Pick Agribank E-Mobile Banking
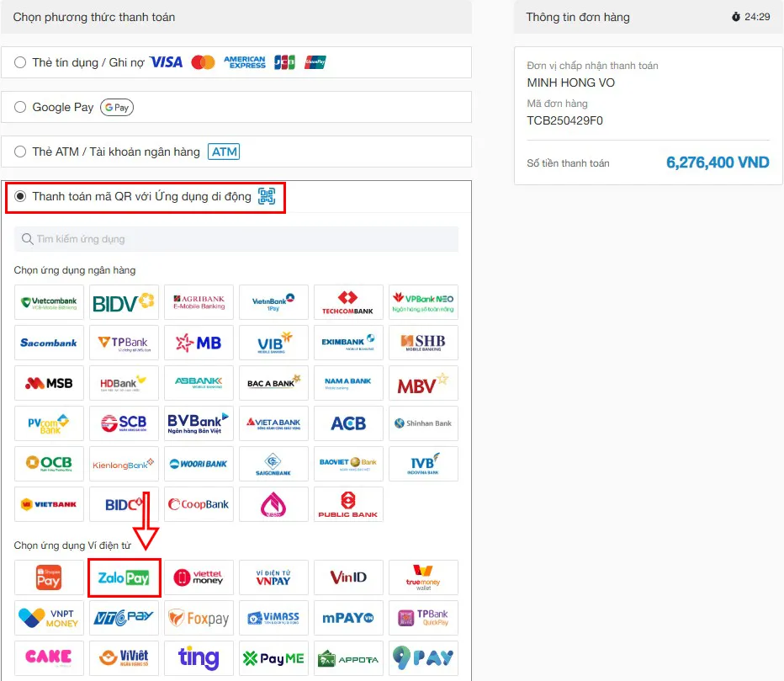The height and width of the screenshot is (681, 784). click(x=199, y=302)
